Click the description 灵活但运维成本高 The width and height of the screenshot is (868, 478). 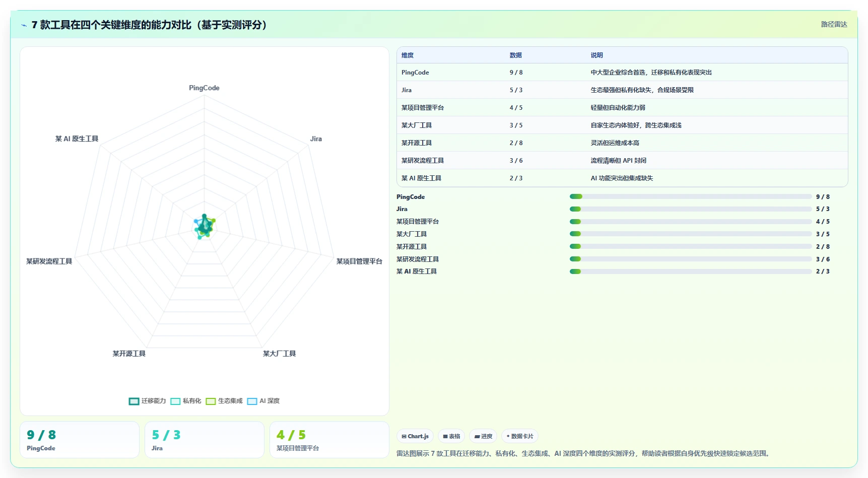click(x=615, y=143)
